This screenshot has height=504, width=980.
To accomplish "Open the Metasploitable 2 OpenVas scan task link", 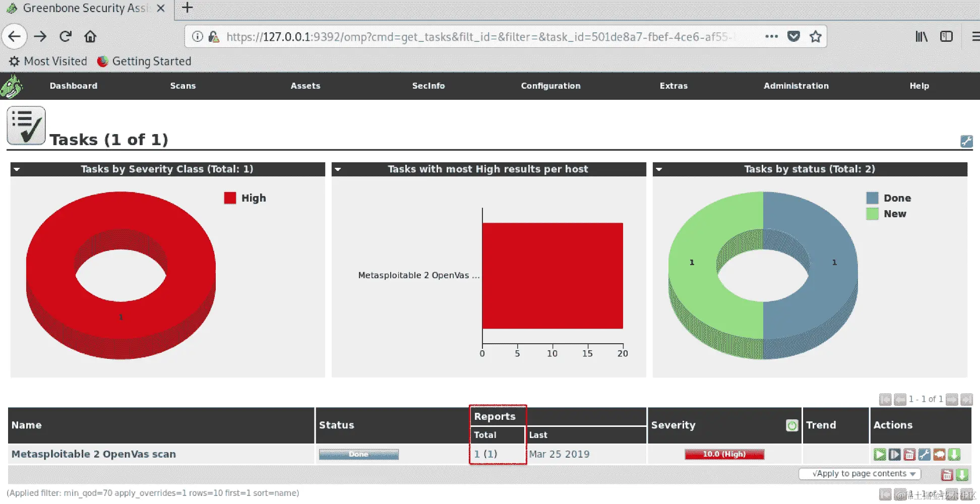I will (94, 454).
